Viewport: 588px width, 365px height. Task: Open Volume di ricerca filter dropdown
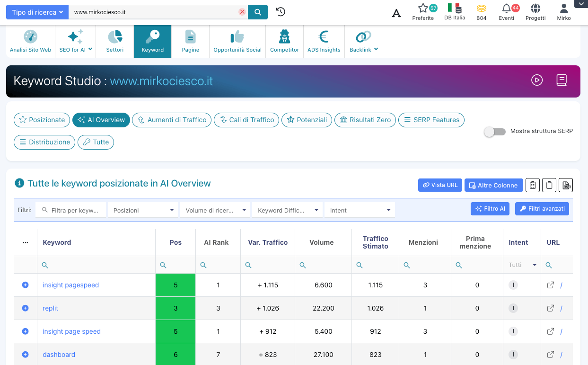pyautogui.click(x=215, y=210)
